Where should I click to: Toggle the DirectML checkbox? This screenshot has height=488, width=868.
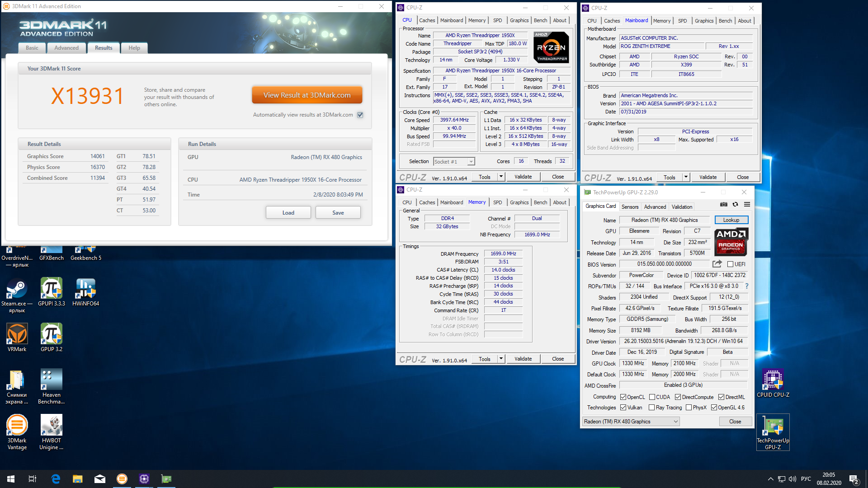721,397
